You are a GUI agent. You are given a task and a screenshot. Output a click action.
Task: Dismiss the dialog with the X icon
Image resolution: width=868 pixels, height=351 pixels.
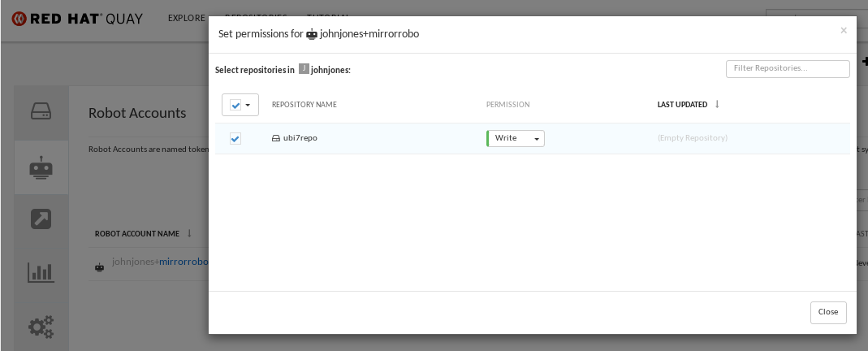click(843, 31)
